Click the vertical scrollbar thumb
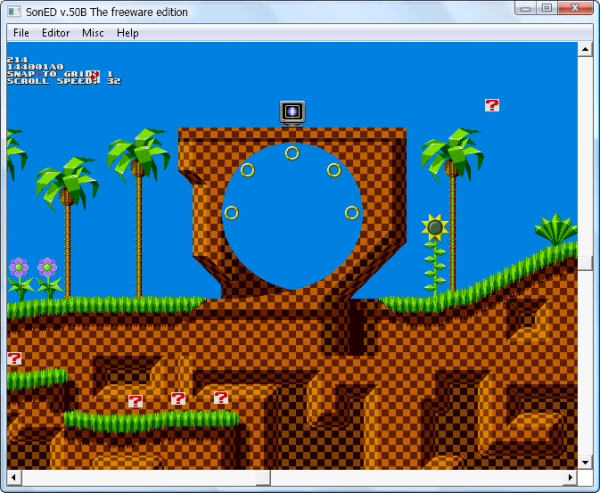The image size is (600, 493). 585,263
